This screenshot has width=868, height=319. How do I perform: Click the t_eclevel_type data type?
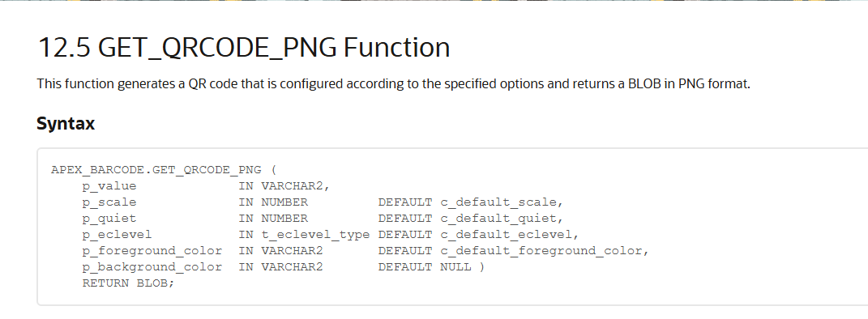point(315,235)
